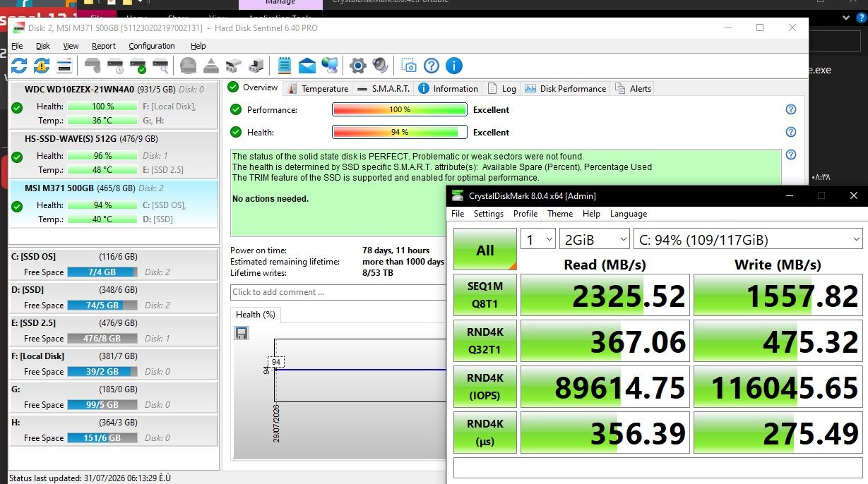Open the report notepad icon in the toolbar
Image resolution: width=868 pixels, height=484 pixels.
[x=285, y=66]
